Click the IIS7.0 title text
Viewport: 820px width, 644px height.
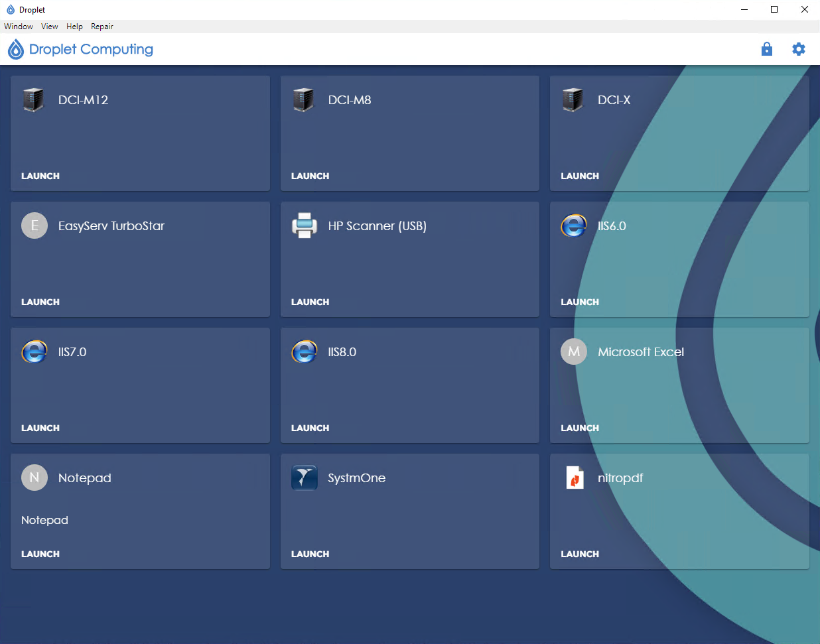[72, 352]
